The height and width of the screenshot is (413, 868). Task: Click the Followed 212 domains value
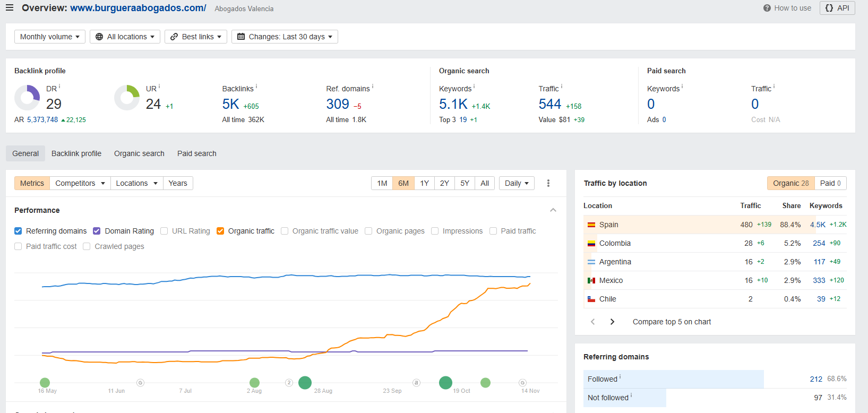[816, 379]
